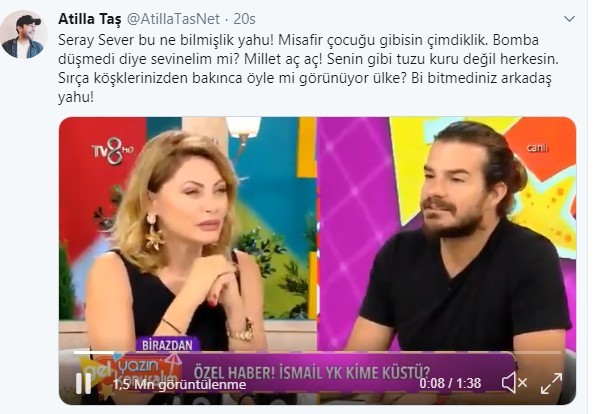Image resolution: width=595 pixels, height=414 pixels.
Task: Open the 20s timestamp link
Action: [x=244, y=19]
